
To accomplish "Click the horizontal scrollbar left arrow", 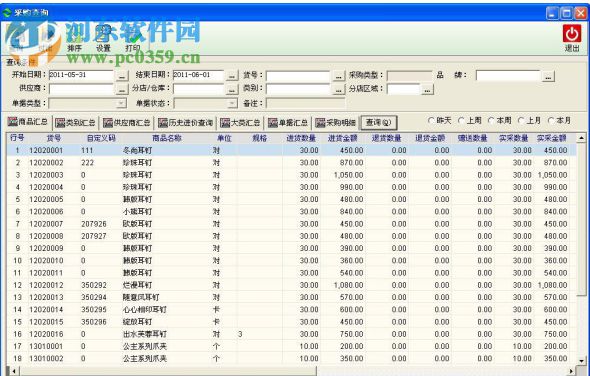I will [13, 371].
